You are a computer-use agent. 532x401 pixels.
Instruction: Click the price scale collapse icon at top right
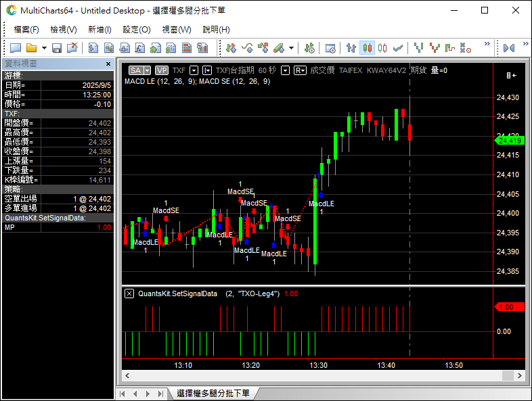click(x=512, y=75)
